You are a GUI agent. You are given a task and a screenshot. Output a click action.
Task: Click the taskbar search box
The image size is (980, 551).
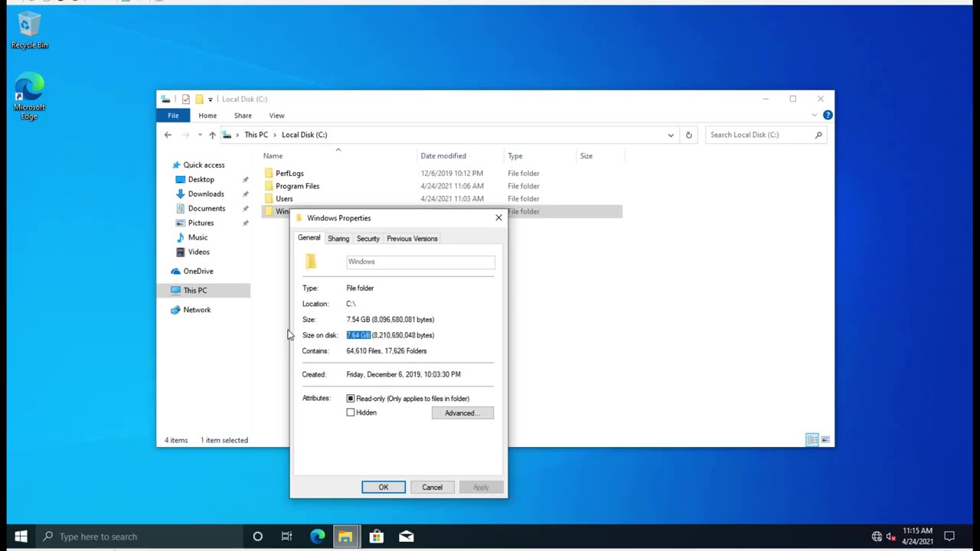pos(140,536)
